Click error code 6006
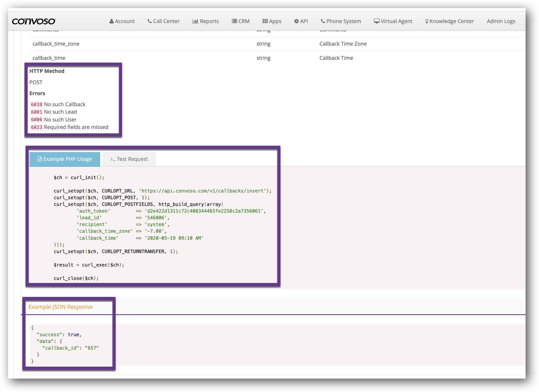539x392 pixels. pyautogui.click(x=37, y=120)
